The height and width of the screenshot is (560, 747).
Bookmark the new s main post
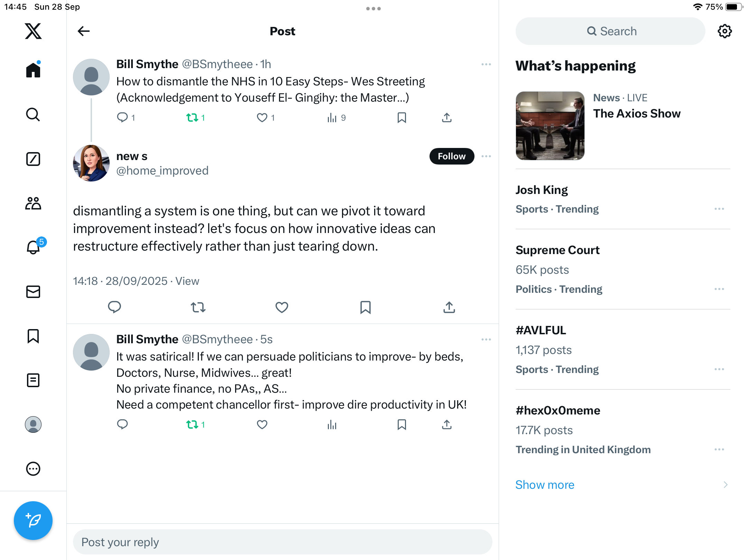365,307
